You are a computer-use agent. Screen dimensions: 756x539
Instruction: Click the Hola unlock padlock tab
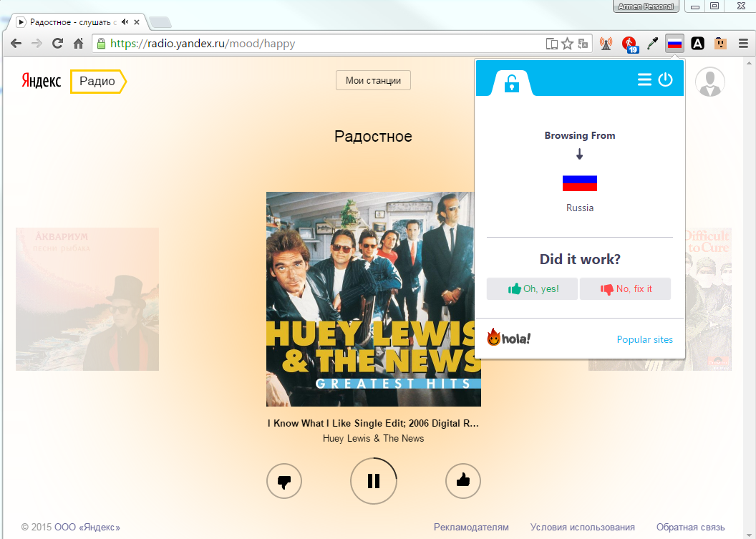point(512,83)
